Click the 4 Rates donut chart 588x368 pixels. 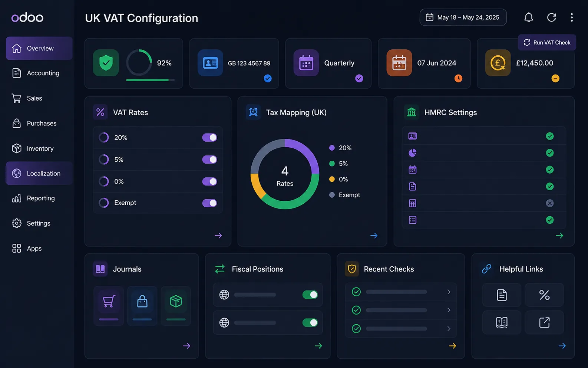pos(285,174)
